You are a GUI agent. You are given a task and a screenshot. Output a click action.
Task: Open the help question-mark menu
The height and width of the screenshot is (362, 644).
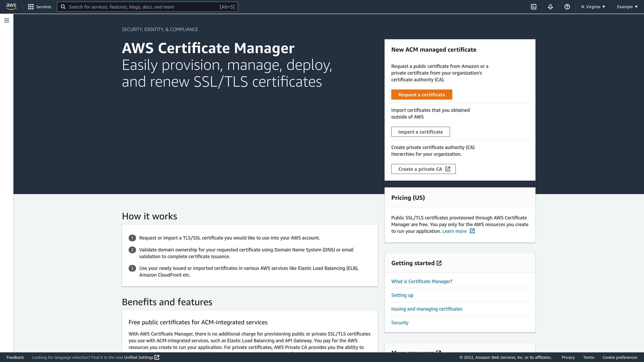point(567,7)
